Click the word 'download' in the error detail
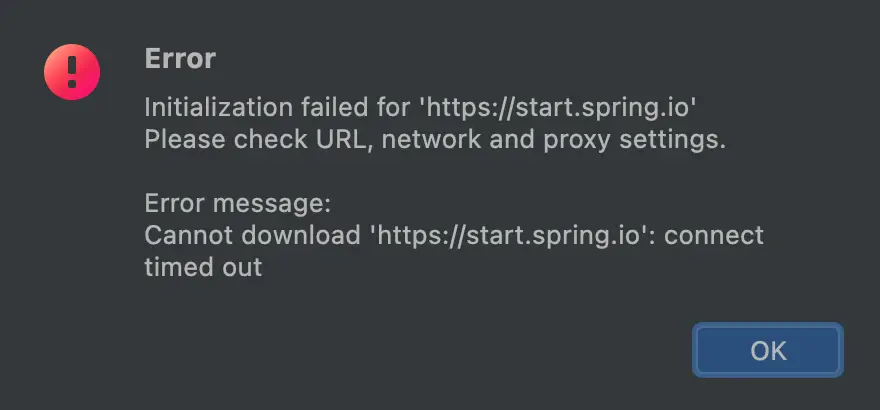The width and height of the screenshot is (880, 410). (301, 236)
